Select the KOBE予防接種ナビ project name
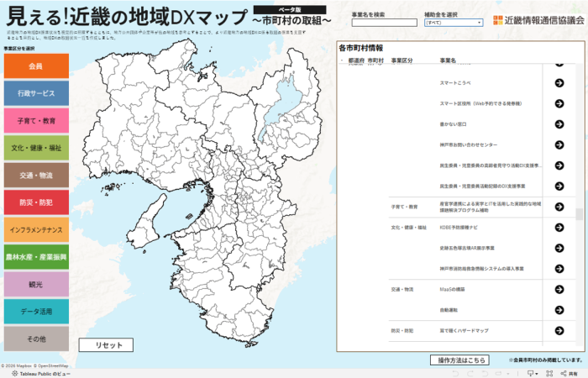This screenshot has height=378, width=588. 459,228
